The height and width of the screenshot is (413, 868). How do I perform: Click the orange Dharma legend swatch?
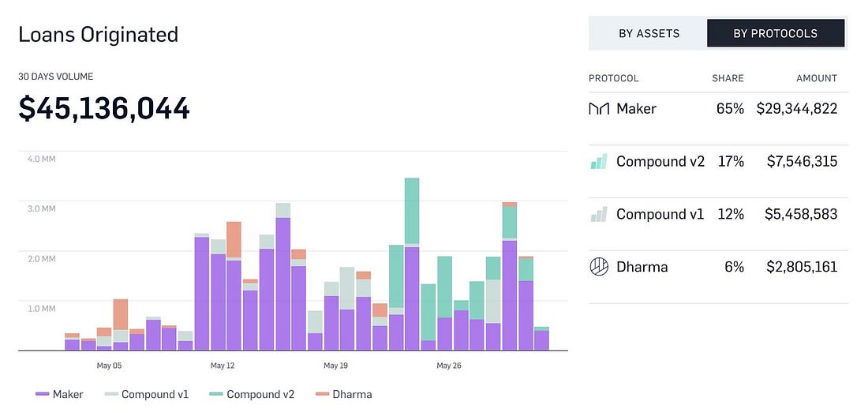(322, 394)
